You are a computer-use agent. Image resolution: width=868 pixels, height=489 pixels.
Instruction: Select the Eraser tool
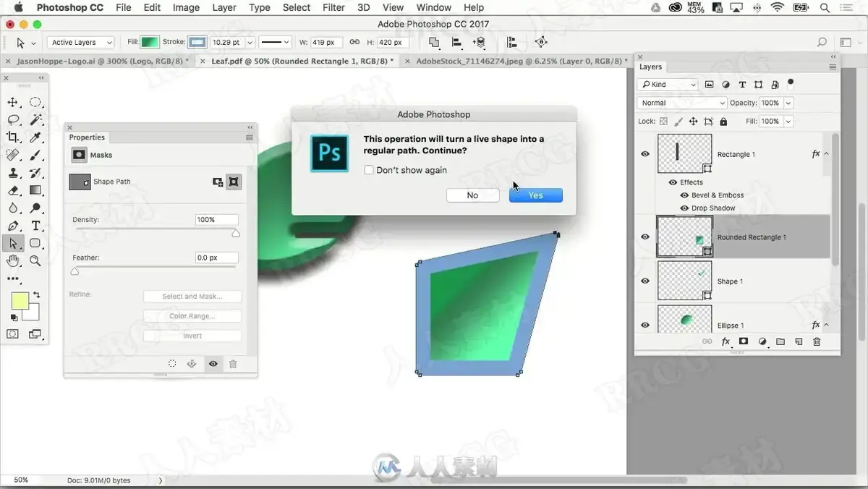(13, 190)
